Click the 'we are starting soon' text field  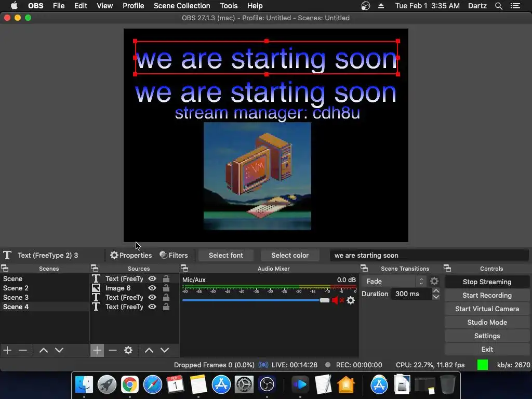[429, 255]
